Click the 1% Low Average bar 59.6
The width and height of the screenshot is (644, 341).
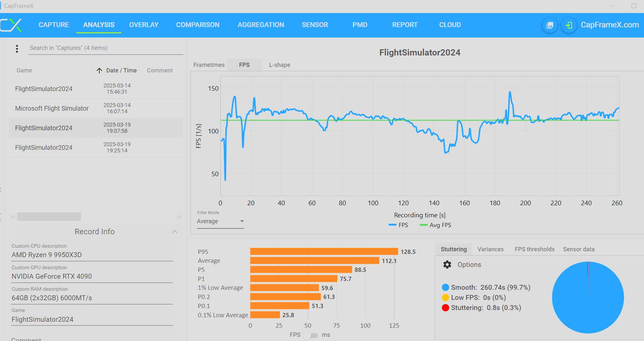(x=285, y=288)
